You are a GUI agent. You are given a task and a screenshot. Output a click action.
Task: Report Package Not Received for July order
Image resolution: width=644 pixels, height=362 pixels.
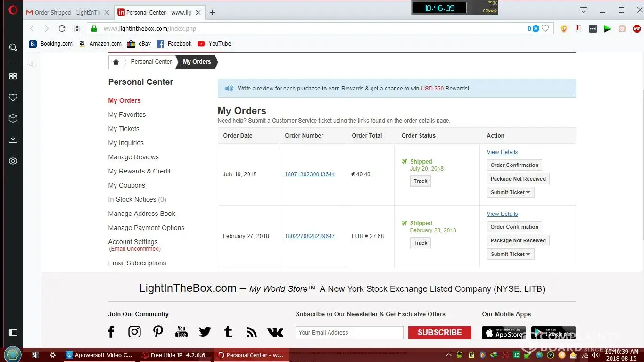tap(518, 179)
